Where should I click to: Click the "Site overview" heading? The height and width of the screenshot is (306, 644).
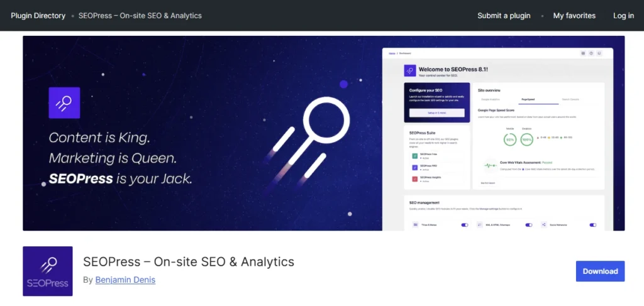pyautogui.click(x=489, y=90)
